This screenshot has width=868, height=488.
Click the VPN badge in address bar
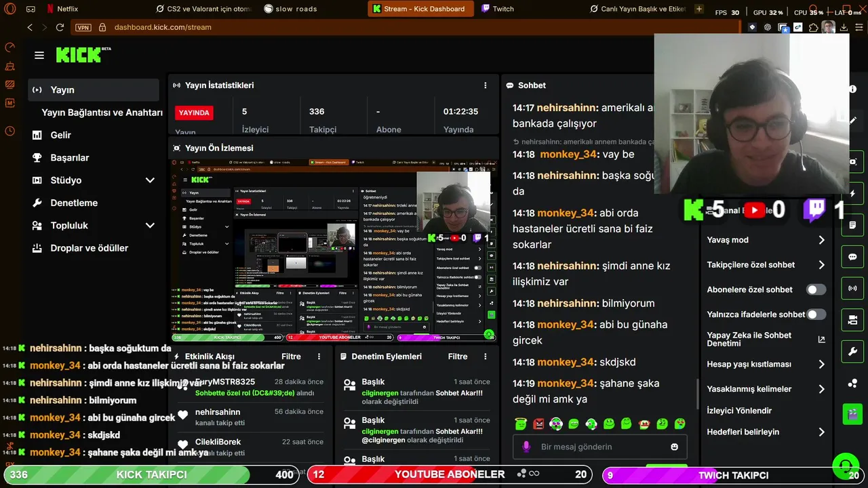click(x=83, y=27)
